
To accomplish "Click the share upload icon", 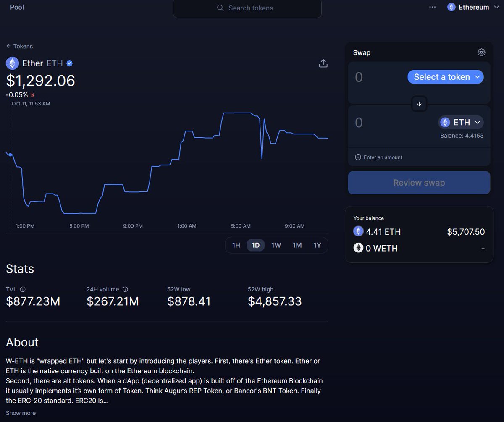I will [x=323, y=63].
